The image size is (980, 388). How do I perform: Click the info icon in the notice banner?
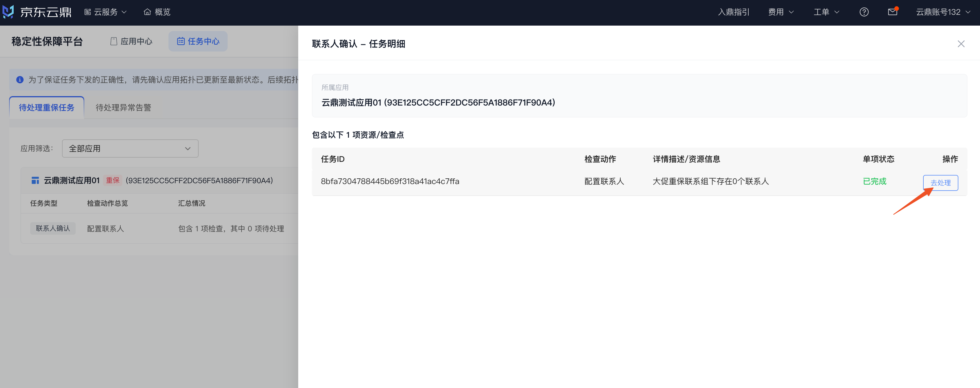(x=20, y=79)
